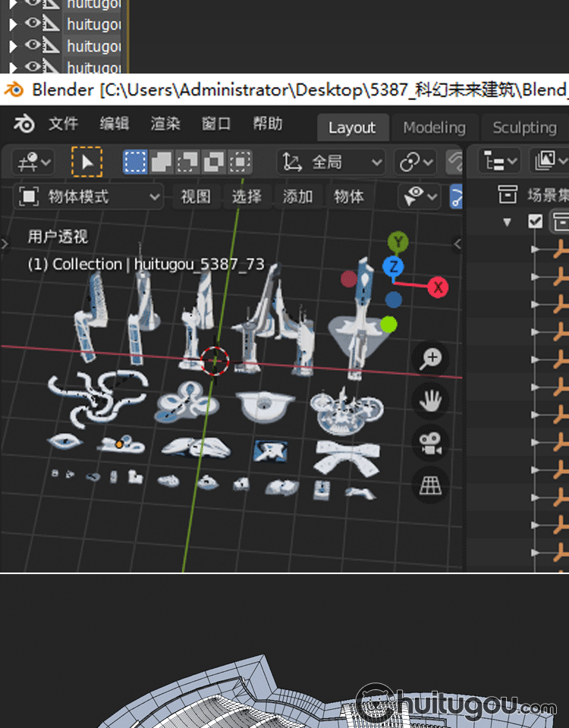Toggle camera view with the camera icon

point(431,442)
